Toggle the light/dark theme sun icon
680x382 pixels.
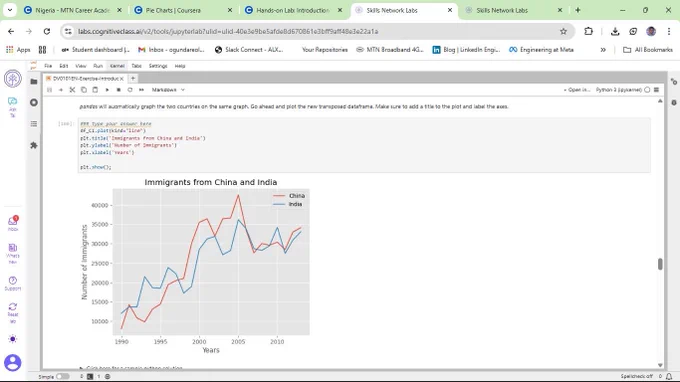(13, 339)
